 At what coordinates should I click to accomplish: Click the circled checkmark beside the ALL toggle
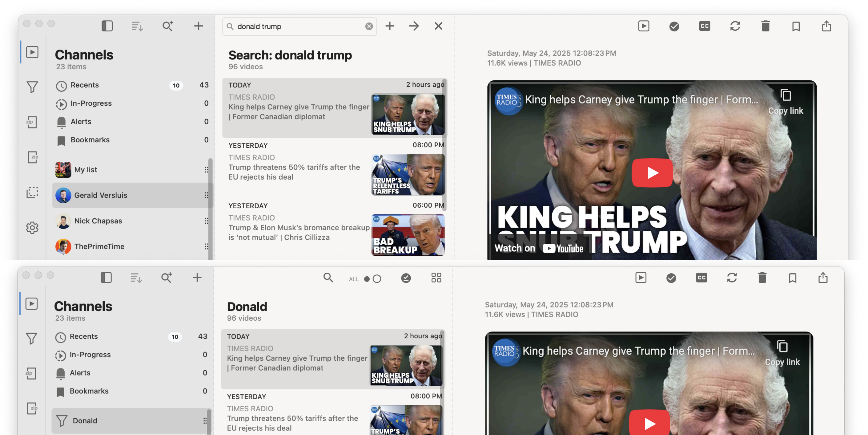click(x=406, y=278)
